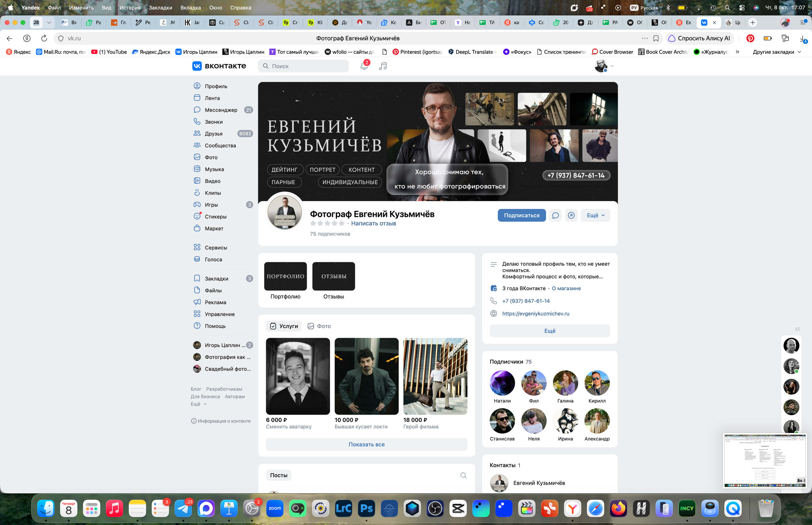Click the Подписаться button
The height and width of the screenshot is (525, 812).
[x=521, y=215]
